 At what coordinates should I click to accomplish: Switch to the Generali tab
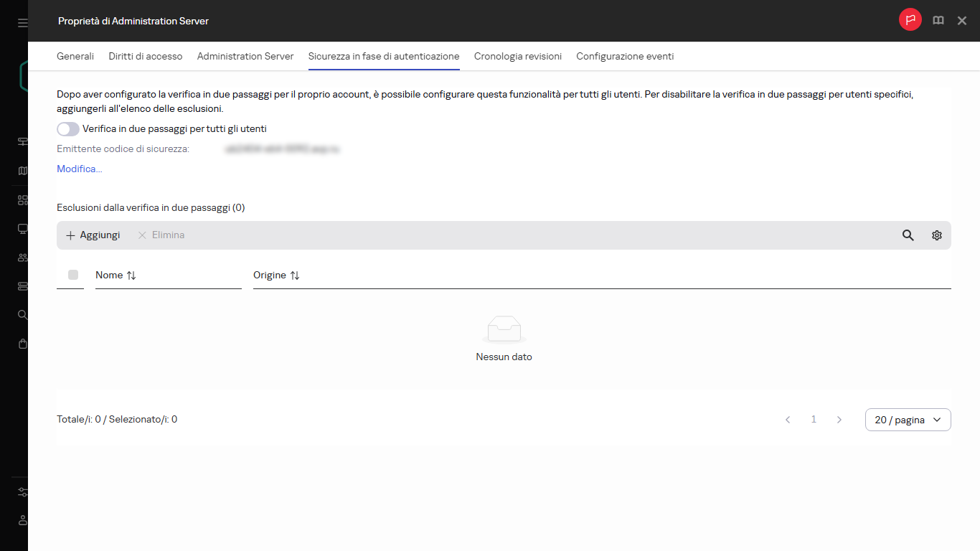point(75,56)
